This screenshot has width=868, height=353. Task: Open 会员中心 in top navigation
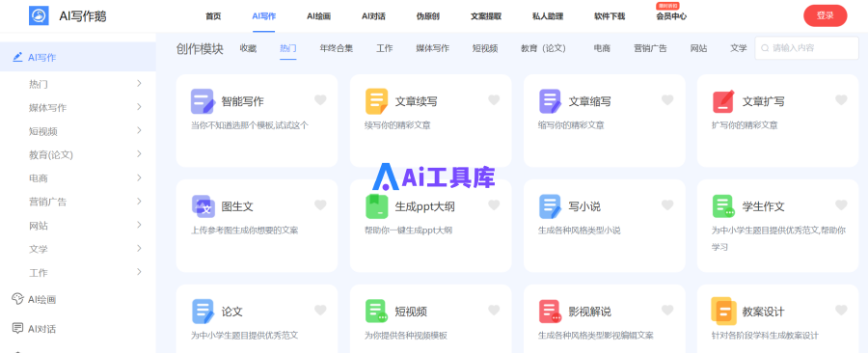coord(671,16)
